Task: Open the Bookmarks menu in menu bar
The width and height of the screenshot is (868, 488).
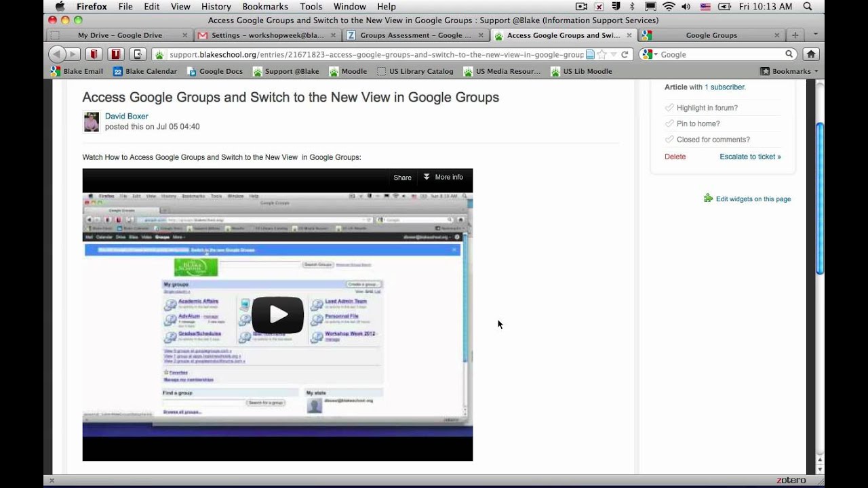Action: click(x=265, y=7)
